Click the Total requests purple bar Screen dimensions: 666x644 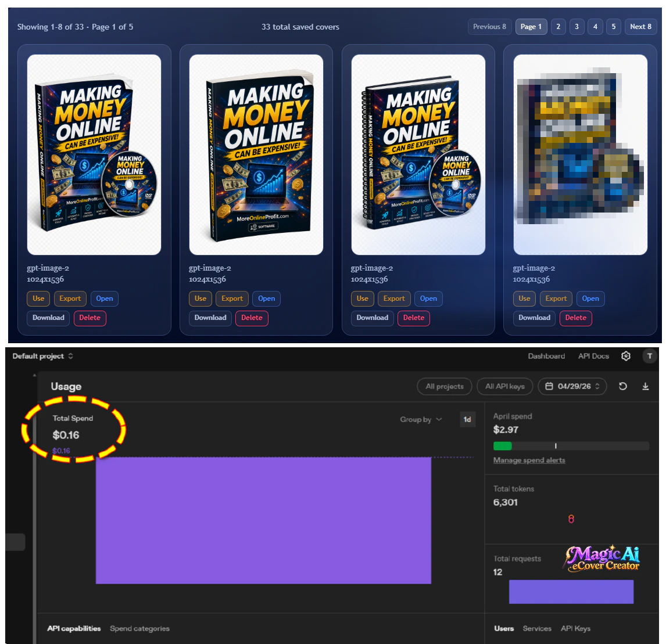tap(571, 592)
